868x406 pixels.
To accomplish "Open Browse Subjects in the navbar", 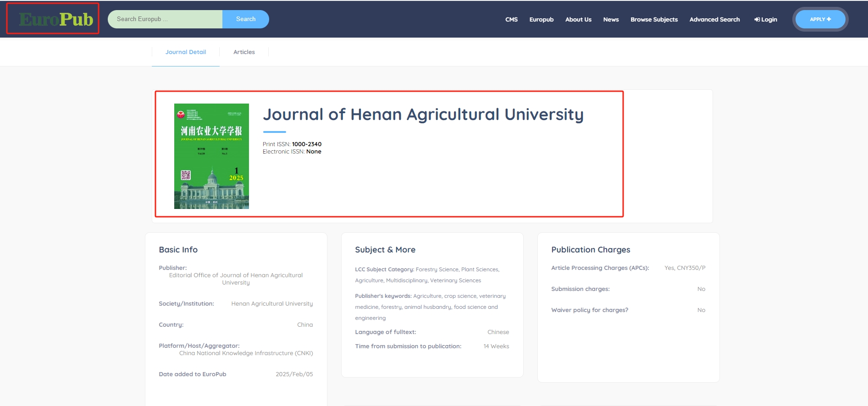I will (654, 19).
